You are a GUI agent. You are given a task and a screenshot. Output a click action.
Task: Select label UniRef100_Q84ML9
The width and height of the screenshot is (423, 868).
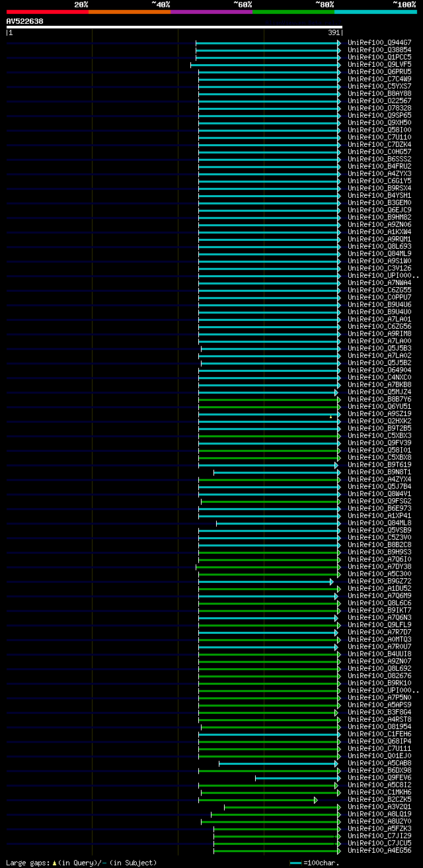(379, 253)
